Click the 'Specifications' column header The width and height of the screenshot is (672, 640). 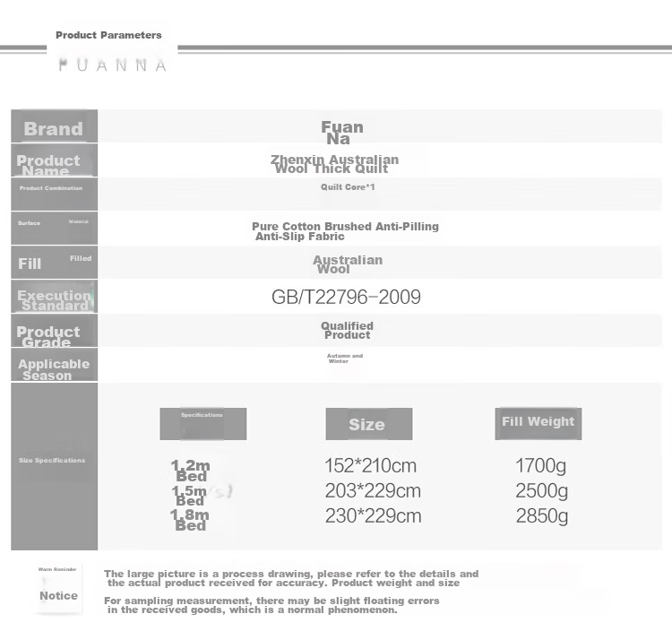point(203,423)
